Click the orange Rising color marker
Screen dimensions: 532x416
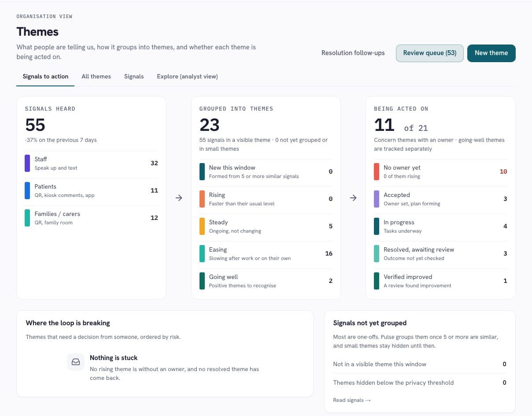pyautogui.click(x=202, y=199)
